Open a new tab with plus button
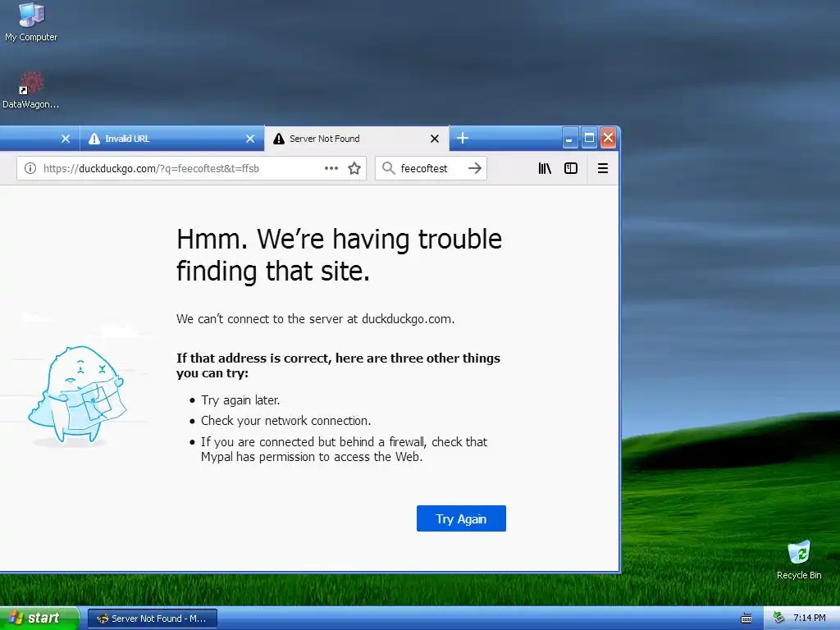840x630 pixels. (463, 138)
